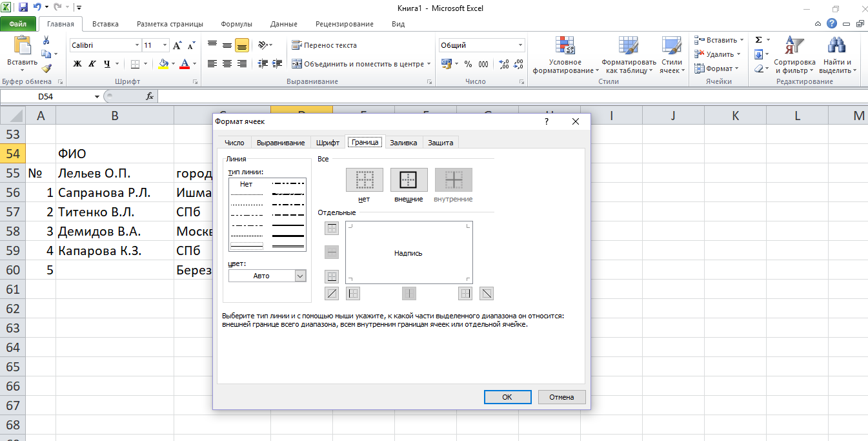This screenshot has height=441, width=868.
Task: Toggle middle vertical alignment button
Action: coord(227,45)
